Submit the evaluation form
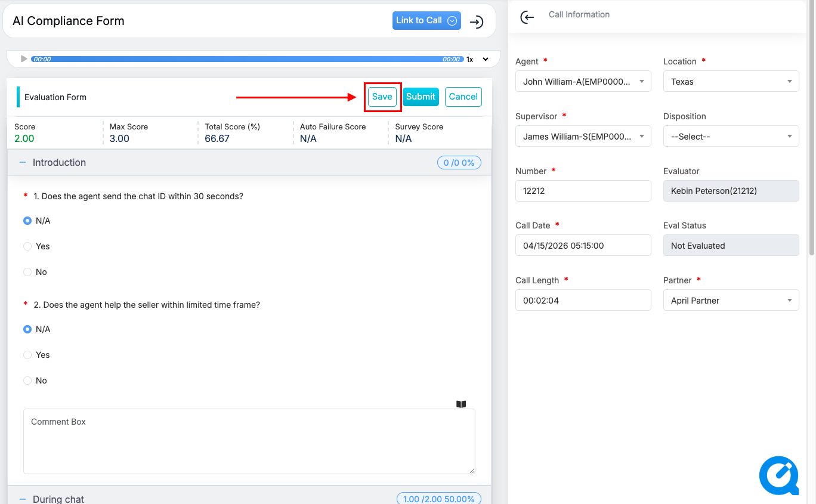Image resolution: width=816 pixels, height=504 pixels. pos(421,97)
